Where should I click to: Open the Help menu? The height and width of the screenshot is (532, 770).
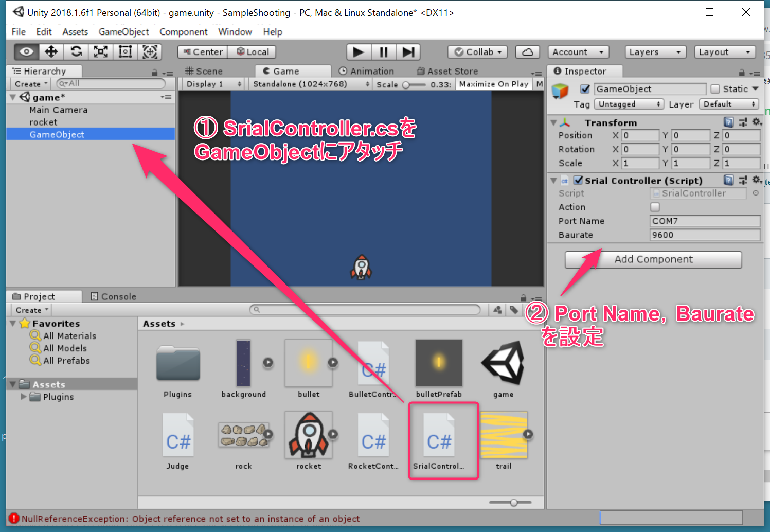point(273,32)
